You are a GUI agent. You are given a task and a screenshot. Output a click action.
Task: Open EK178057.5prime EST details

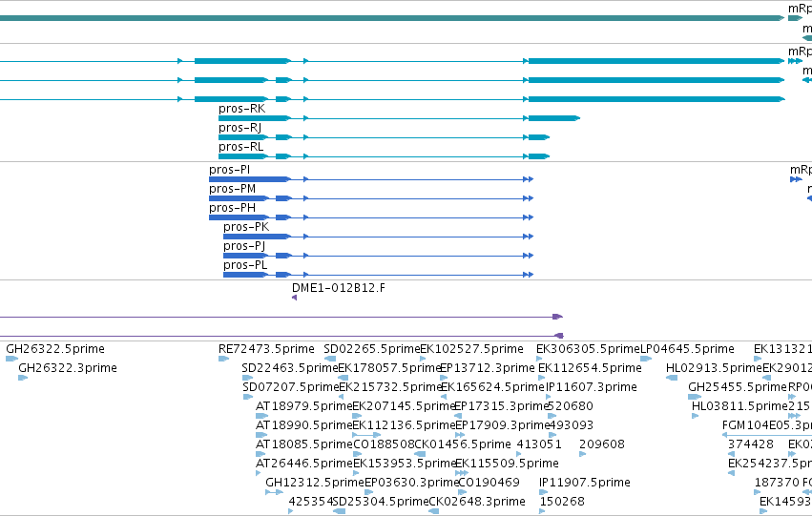(x=389, y=368)
